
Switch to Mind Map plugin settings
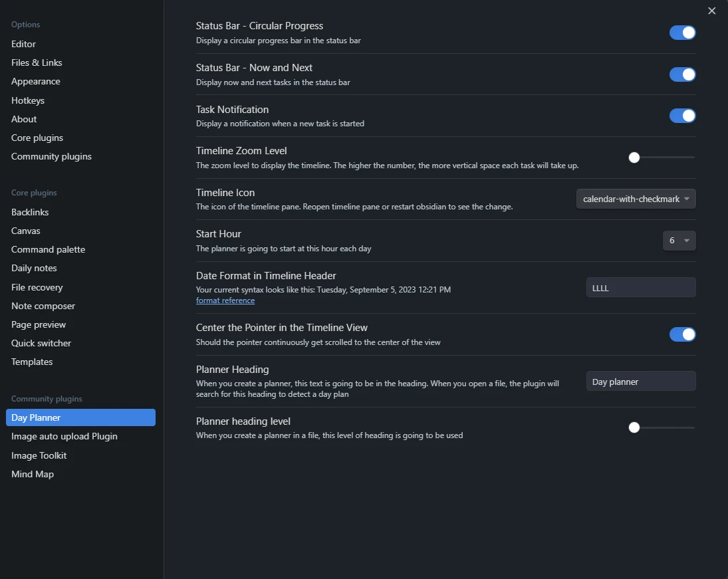33,474
